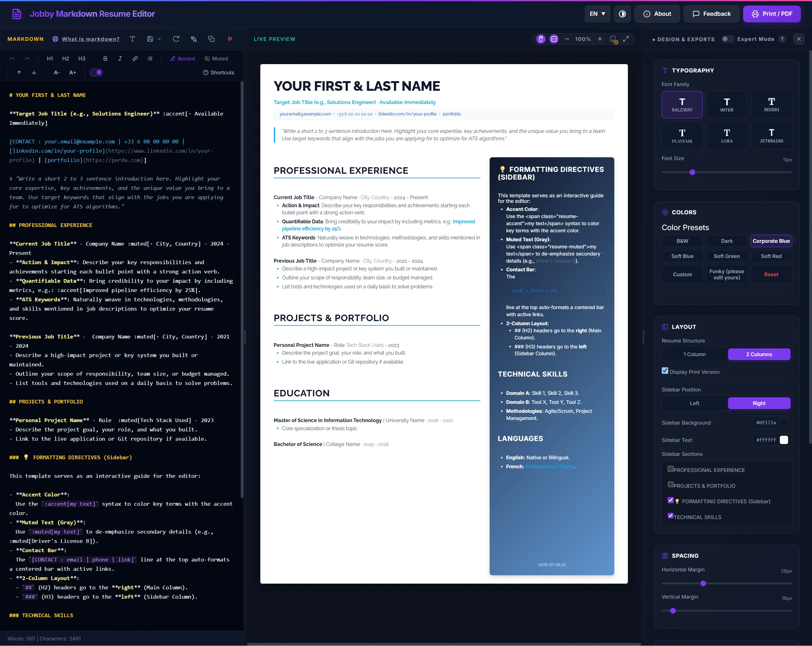
Task: Insert an H3 heading
Action: 82,59
